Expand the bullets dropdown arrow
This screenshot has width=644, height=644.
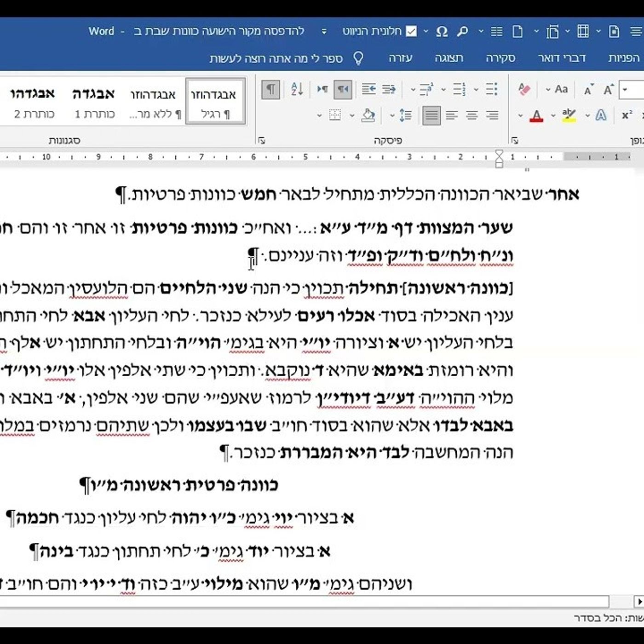476,89
